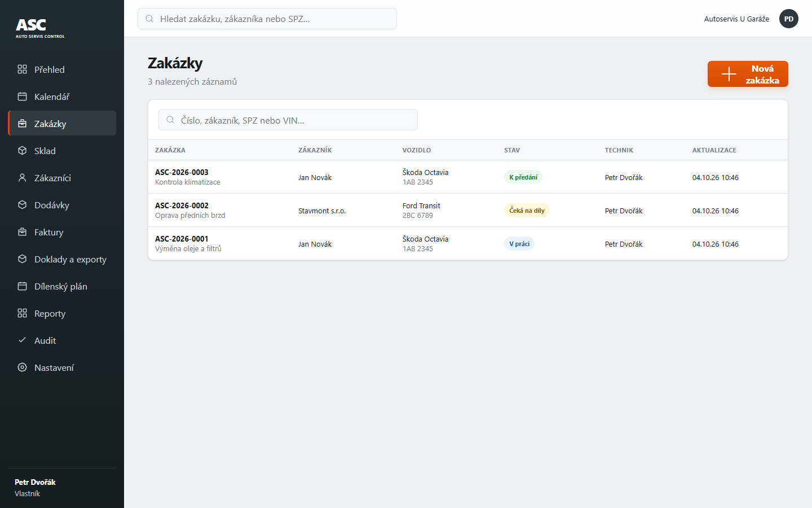The image size is (812, 508).
Task: Click the PD user avatar
Action: click(789, 19)
